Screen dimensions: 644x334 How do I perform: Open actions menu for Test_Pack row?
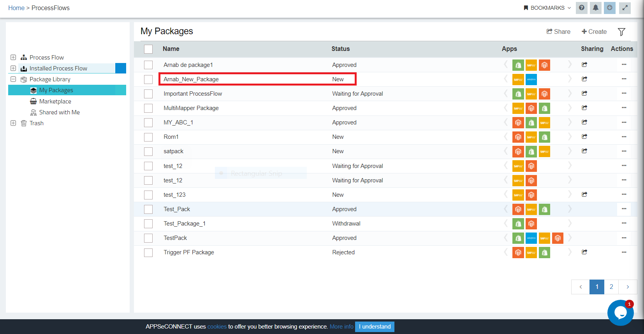(x=624, y=209)
